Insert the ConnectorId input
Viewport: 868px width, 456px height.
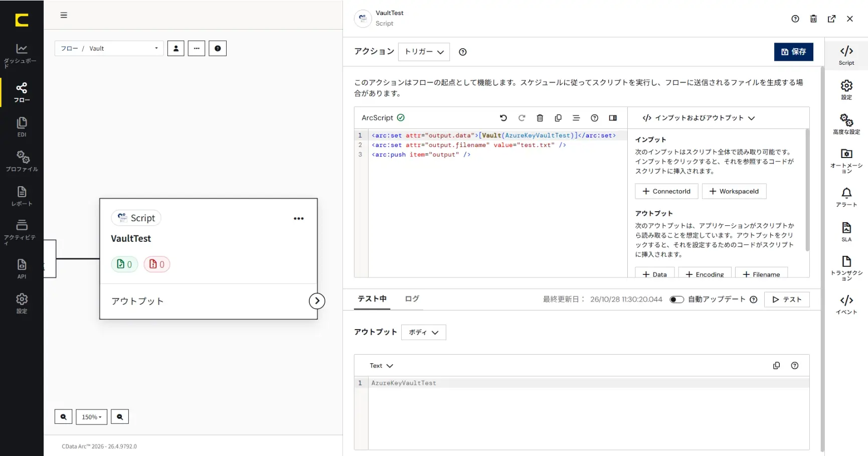pyautogui.click(x=666, y=191)
